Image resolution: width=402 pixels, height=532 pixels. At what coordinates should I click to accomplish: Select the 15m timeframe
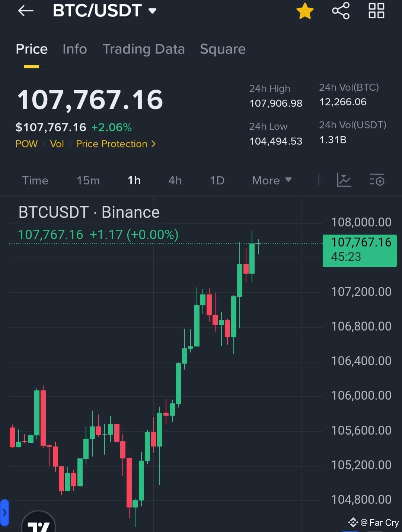point(88,180)
